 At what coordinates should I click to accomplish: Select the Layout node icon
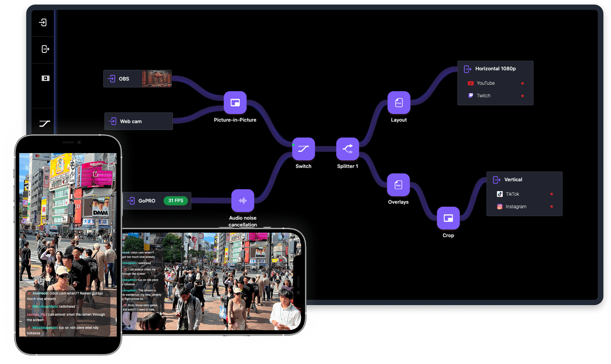pos(399,103)
